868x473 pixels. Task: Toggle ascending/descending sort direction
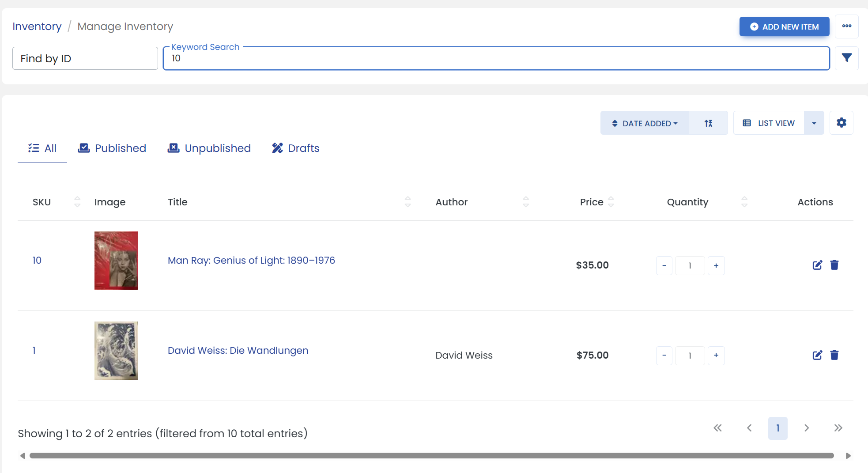(708, 123)
